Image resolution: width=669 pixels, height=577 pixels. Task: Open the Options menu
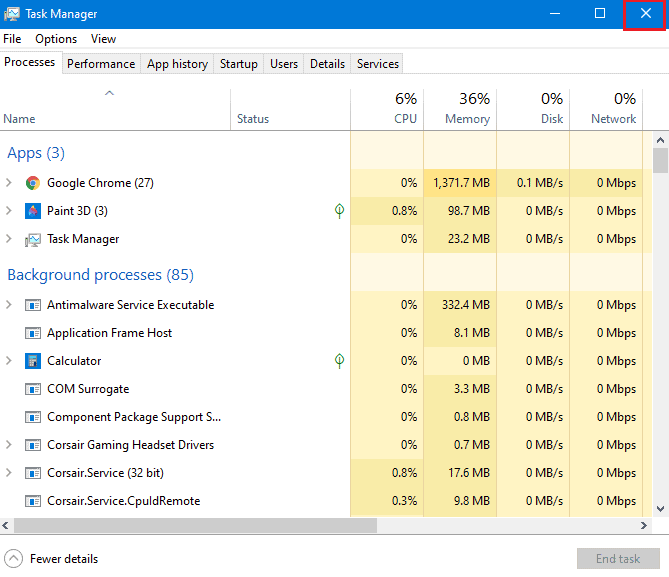pos(56,39)
